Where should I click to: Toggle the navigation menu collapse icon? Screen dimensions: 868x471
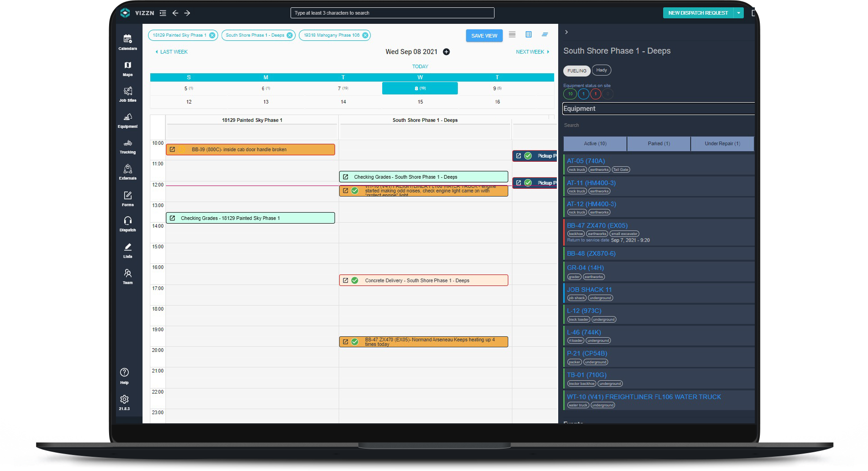click(163, 13)
